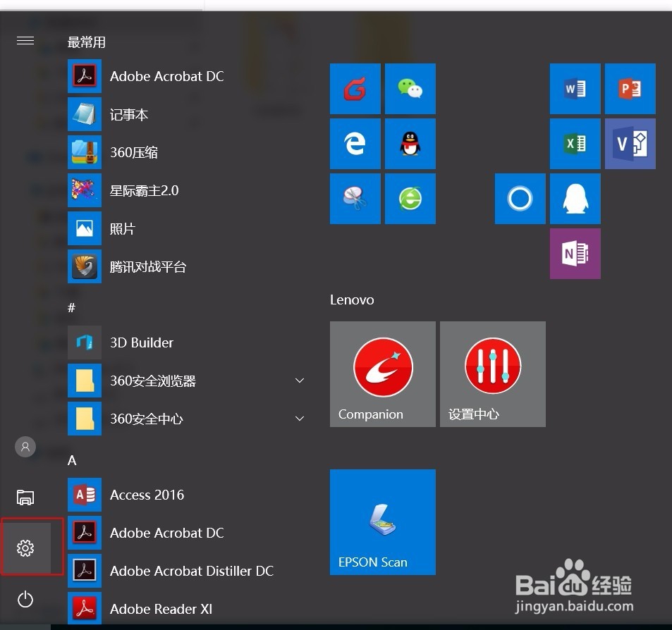This screenshot has width=672, height=630.
Task: Open 星际霸主2.0 game
Action: point(188,190)
